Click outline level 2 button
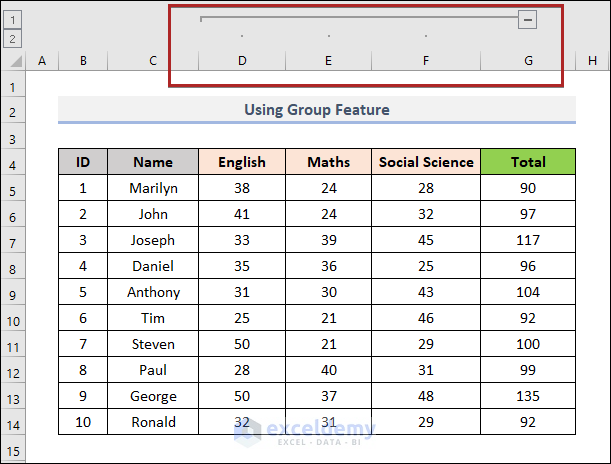611x464 pixels. pos(13,39)
